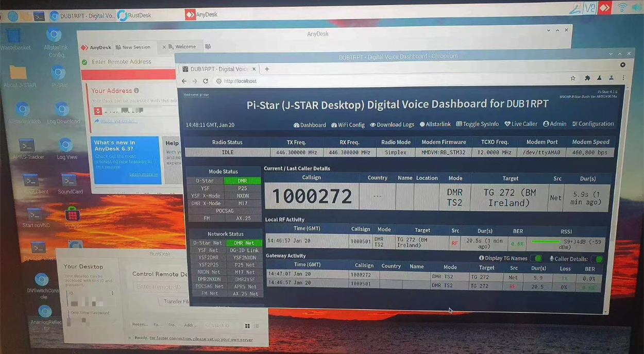The image size is (644, 354).
Task: Open the WiFi Config link
Action: coord(348,125)
